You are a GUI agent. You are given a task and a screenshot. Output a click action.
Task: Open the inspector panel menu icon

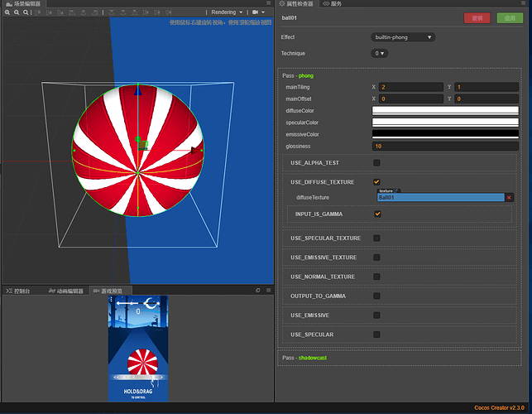coord(524,4)
